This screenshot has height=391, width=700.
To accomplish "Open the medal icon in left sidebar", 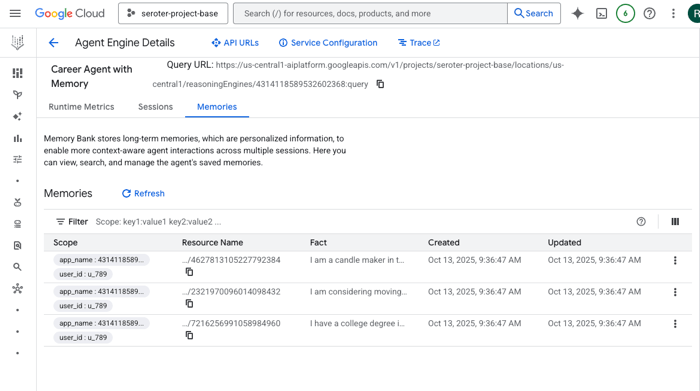I will 17,202.
